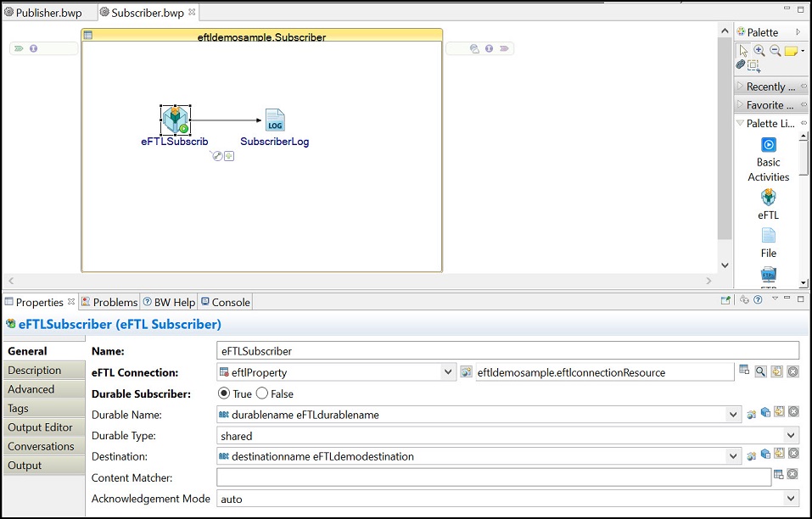Click into the Name input field
Viewport: 812px width, 519px height.
click(x=507, y=351)
